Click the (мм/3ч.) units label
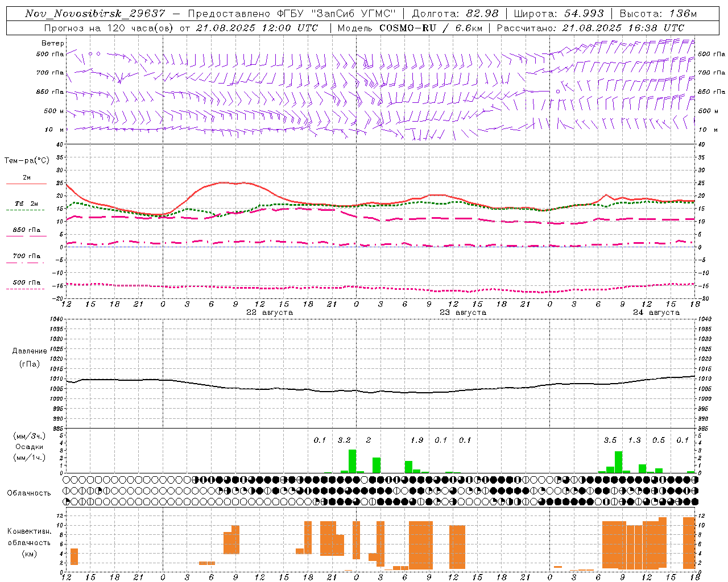This screenshot has width=728, height=582. point(30,436)
